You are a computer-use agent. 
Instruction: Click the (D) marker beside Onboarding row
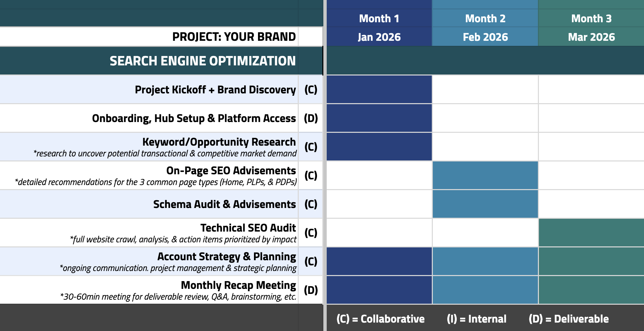coord(311,118)
